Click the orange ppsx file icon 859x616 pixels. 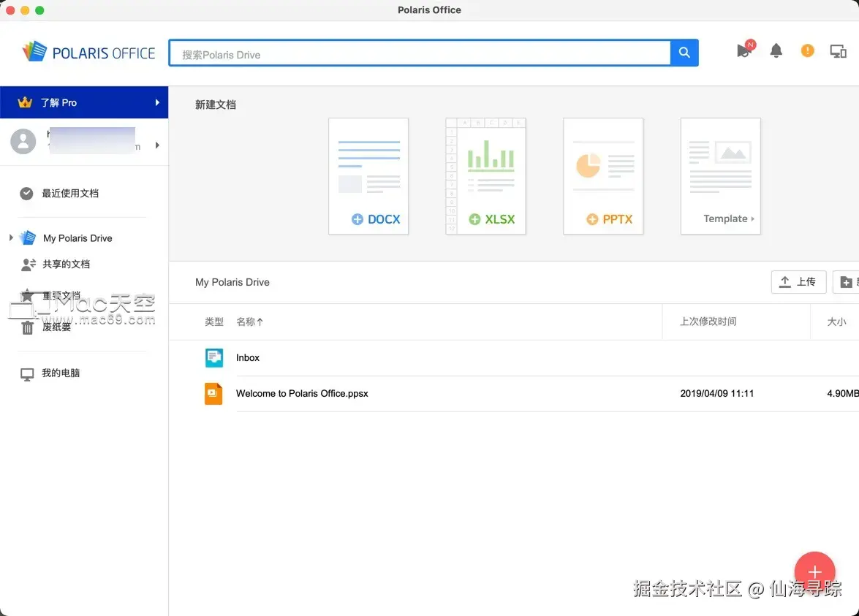tap(213, 394)
